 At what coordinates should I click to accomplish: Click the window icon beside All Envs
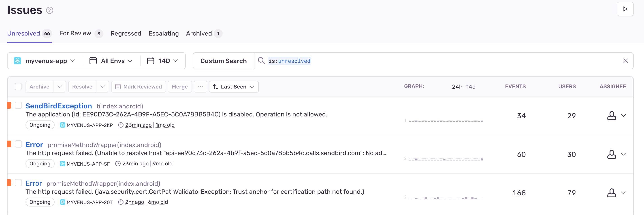93,61
